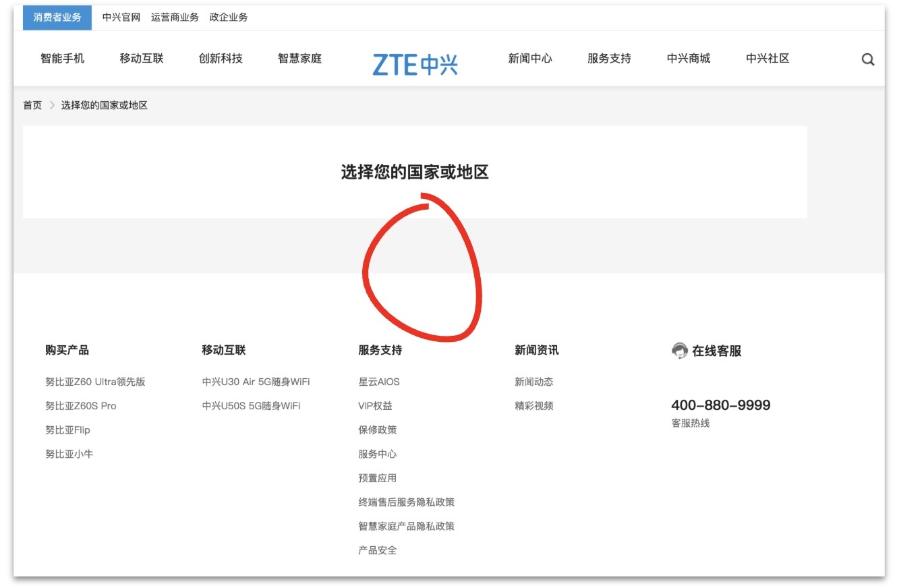Click the footer 服务支持 column heading

click(x=380, y=350)
